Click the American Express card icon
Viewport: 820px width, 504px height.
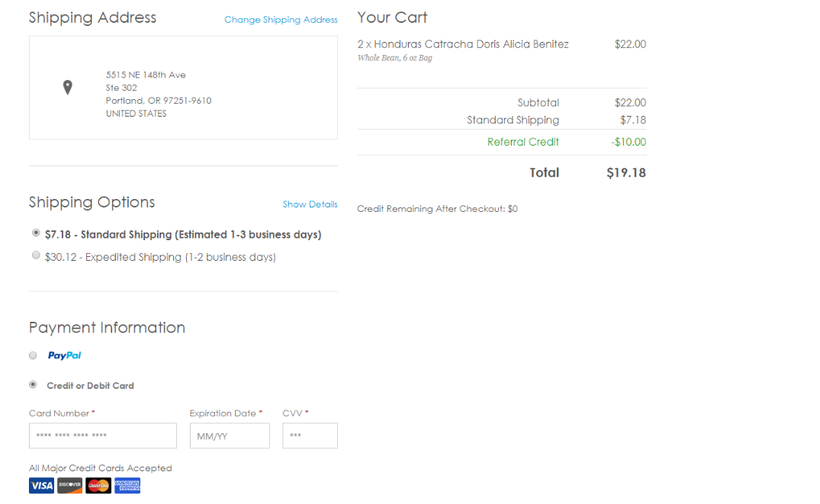[x=127, y=486]
